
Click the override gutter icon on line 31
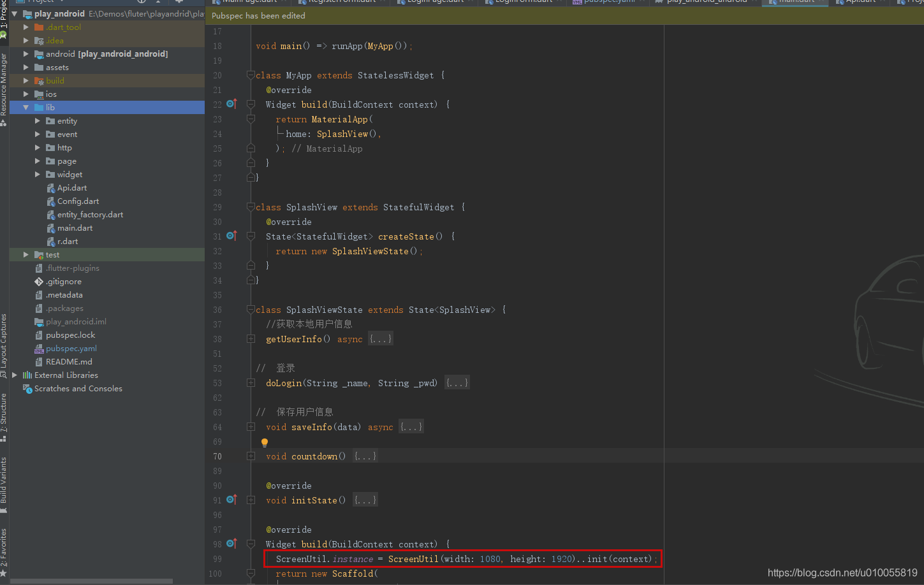tap(231, 236)
